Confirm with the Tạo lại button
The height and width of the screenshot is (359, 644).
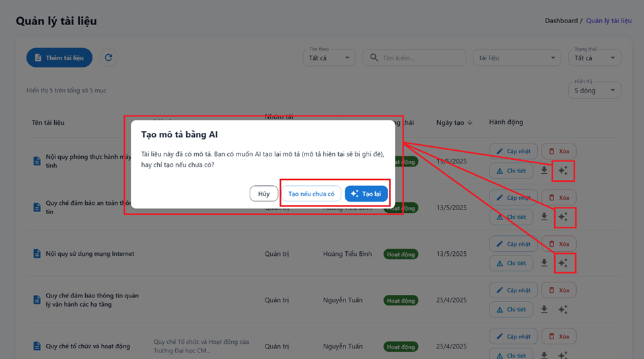point(366,194)
